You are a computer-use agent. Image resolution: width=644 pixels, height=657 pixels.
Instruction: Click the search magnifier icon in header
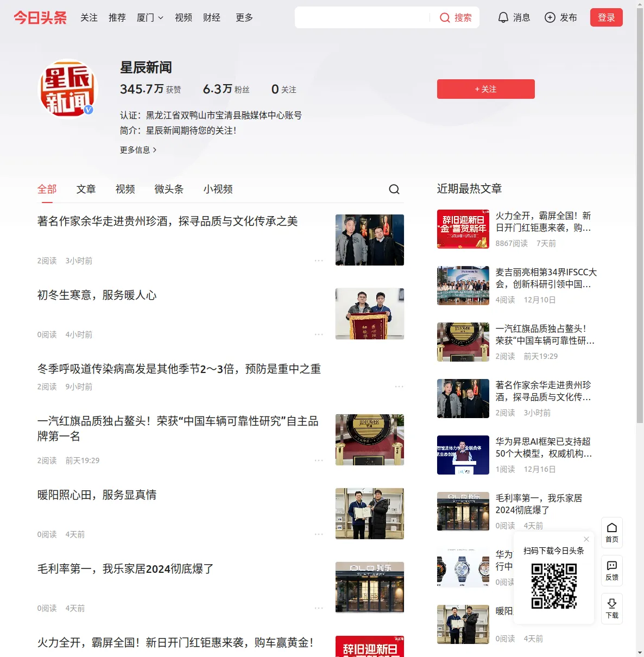(x=445, y=18)
